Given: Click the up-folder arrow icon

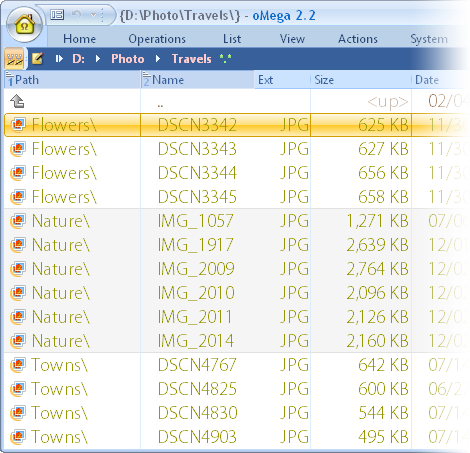Looking at the screenshot, I should tap(17, 101).
